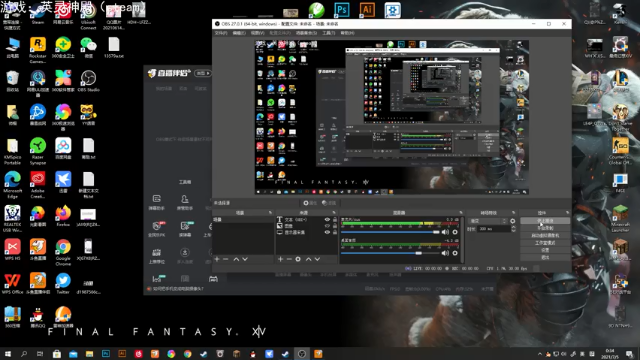Open the Razer Synapse desktop icon
Image resolution: width=640 pixels, height=360 pixels.
[38, 151]
